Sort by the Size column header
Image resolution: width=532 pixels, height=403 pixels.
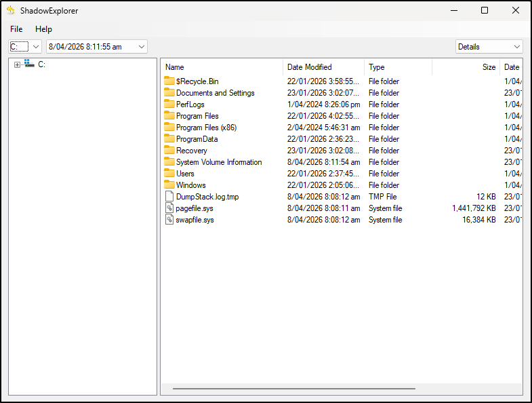pos(466,67)
